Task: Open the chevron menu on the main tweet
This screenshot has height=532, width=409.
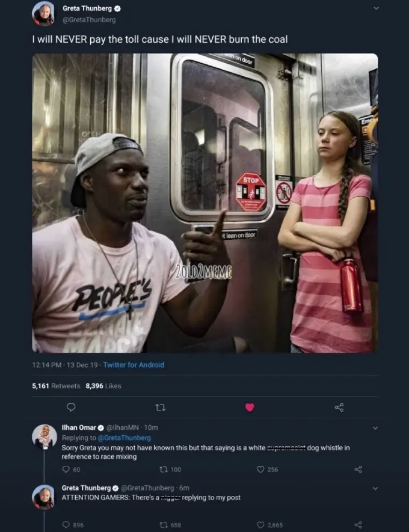Action: click(x=376, y=8)
